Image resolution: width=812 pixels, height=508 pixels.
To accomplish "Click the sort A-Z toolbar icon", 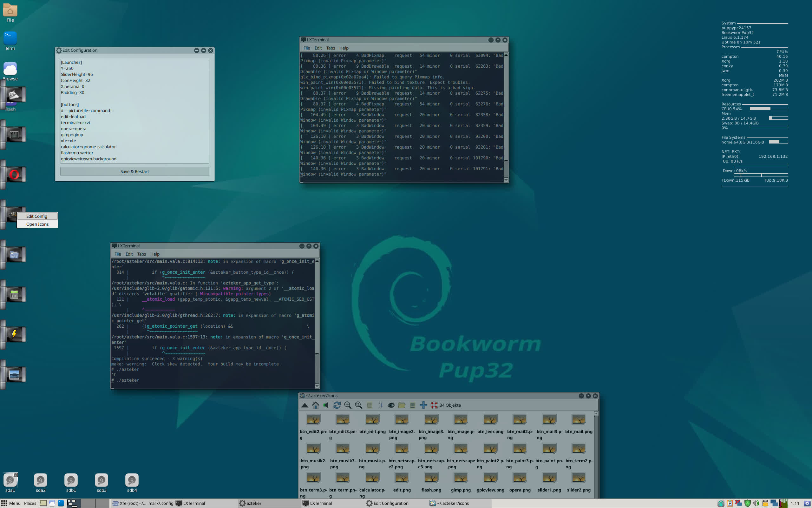I will (x=380, y=405).
